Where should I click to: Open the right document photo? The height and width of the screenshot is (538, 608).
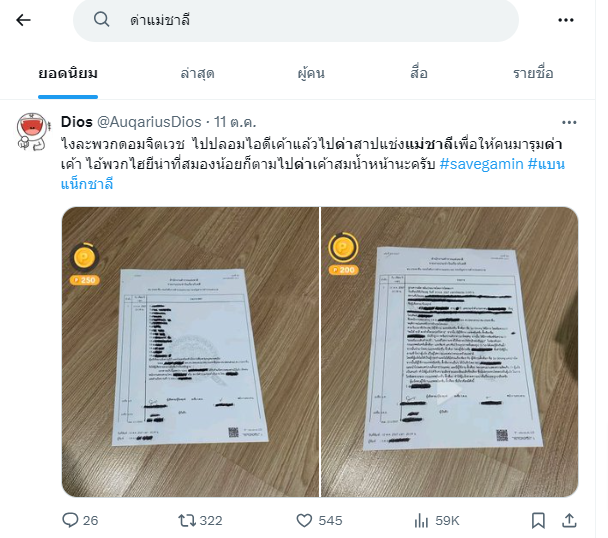[449, 352]
